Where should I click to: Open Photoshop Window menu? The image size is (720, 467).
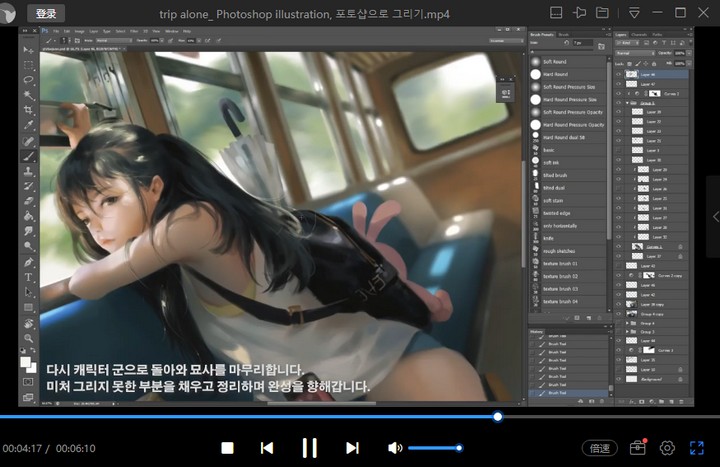click(x=171, y=31)
